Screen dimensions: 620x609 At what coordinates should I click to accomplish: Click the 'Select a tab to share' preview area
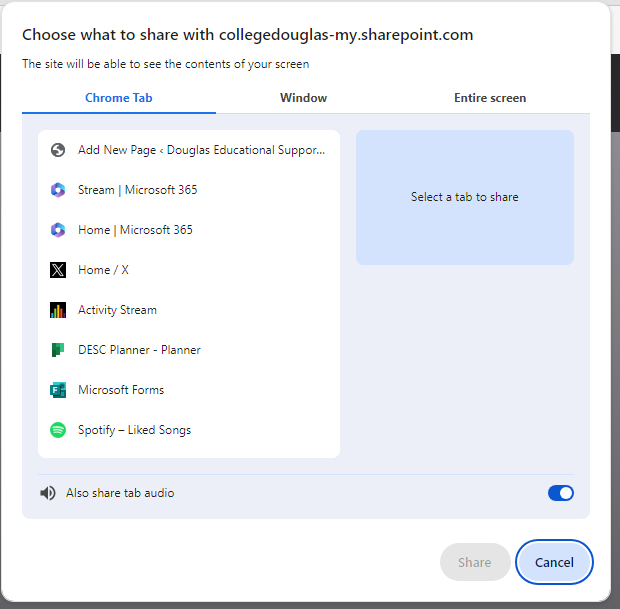[x=465, y=197]
